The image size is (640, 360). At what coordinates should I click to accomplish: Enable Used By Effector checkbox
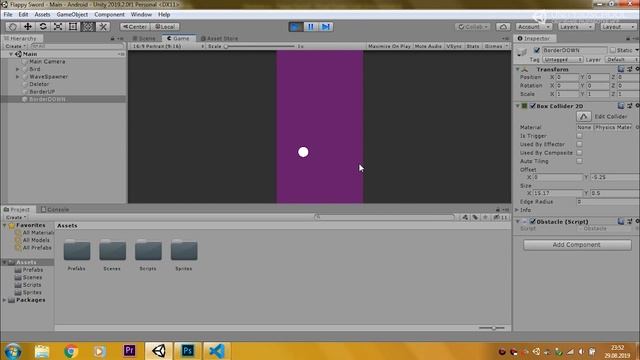(x=579, y=144)
